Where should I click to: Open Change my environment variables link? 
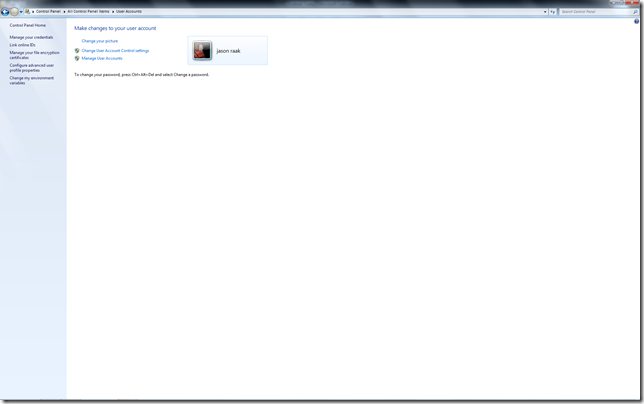(32, 80)
